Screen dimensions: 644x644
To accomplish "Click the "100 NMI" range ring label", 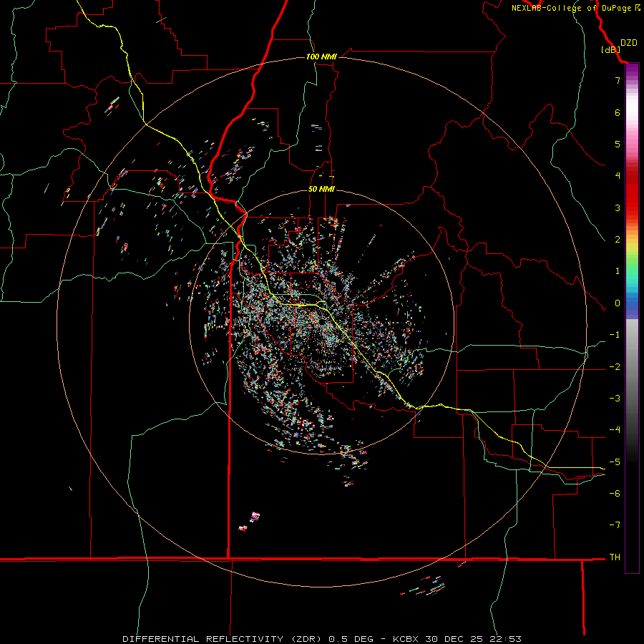I will click(x=321, y=57).
